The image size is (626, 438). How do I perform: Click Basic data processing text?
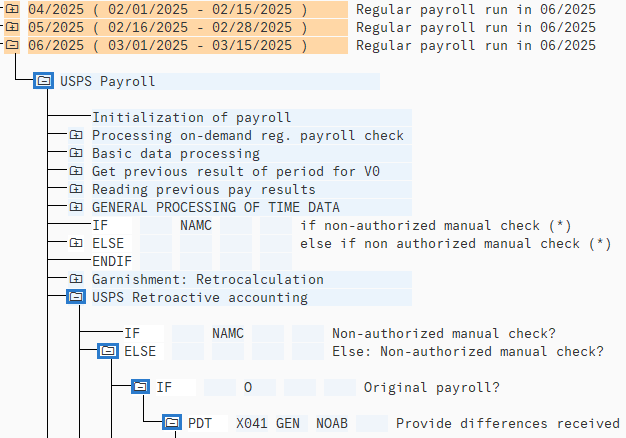tap(176, 153)
